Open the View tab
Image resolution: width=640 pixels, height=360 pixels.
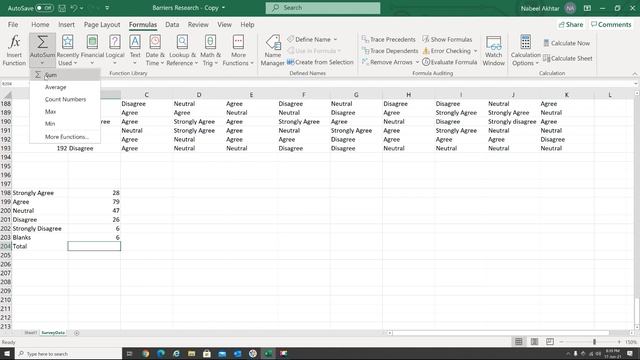[224, 24]
